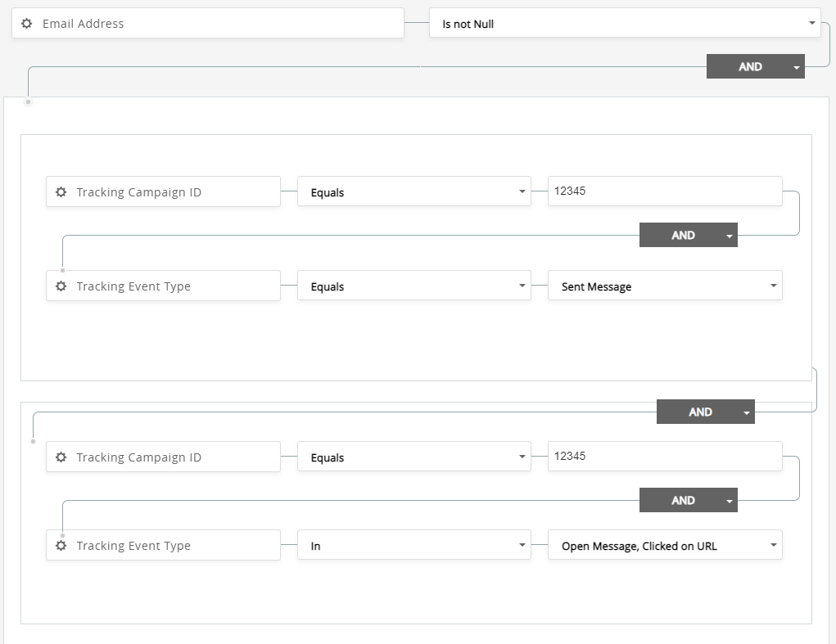The image size is (836, 644).
Task: Click gear icon of first group's Tracking Campaign ID
Action: tap(61, 192)
